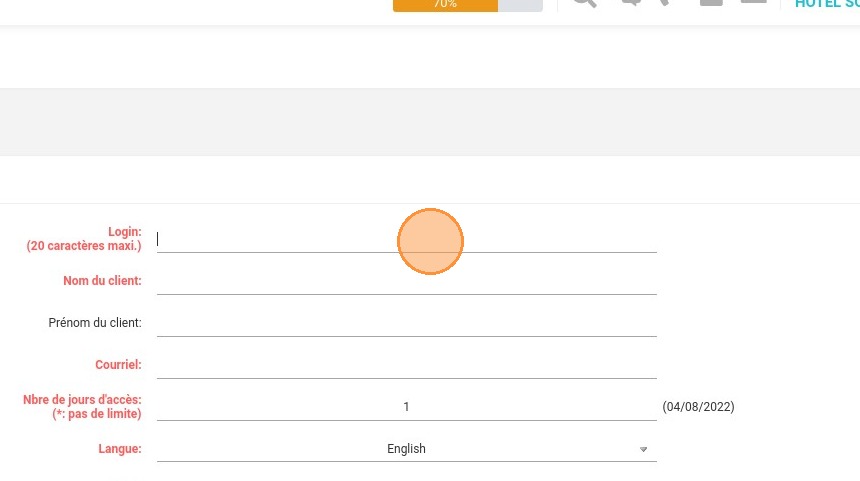Edit the Nbre de jours d'accès value
This screenshot has height=481, width=860.
click(406, 407)
